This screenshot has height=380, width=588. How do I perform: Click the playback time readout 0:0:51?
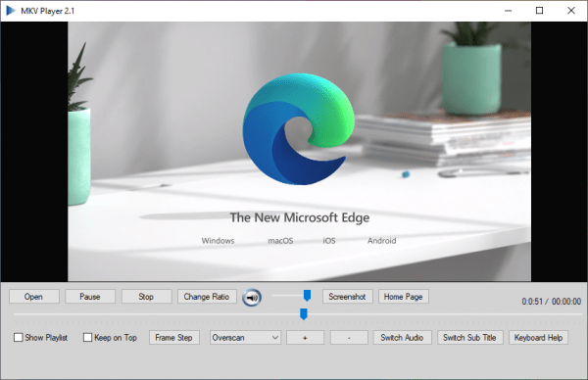[x=532, y=302]
